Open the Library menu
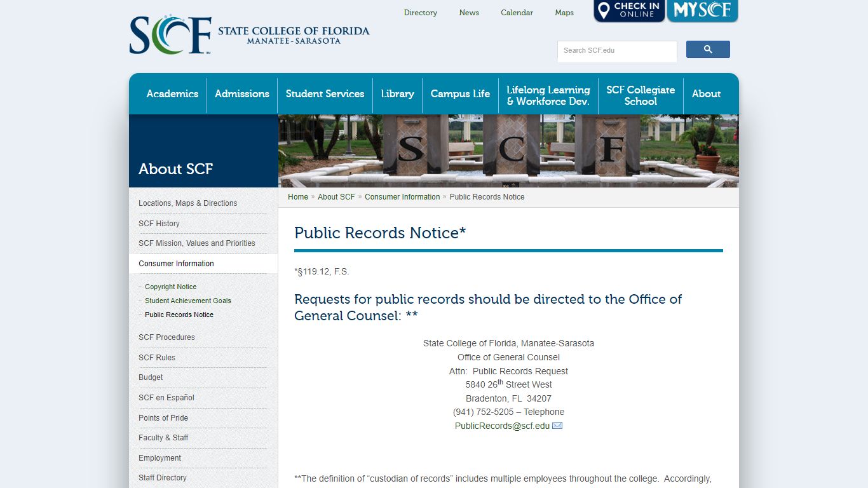868x488 pixels. click(x=397, y=94)
